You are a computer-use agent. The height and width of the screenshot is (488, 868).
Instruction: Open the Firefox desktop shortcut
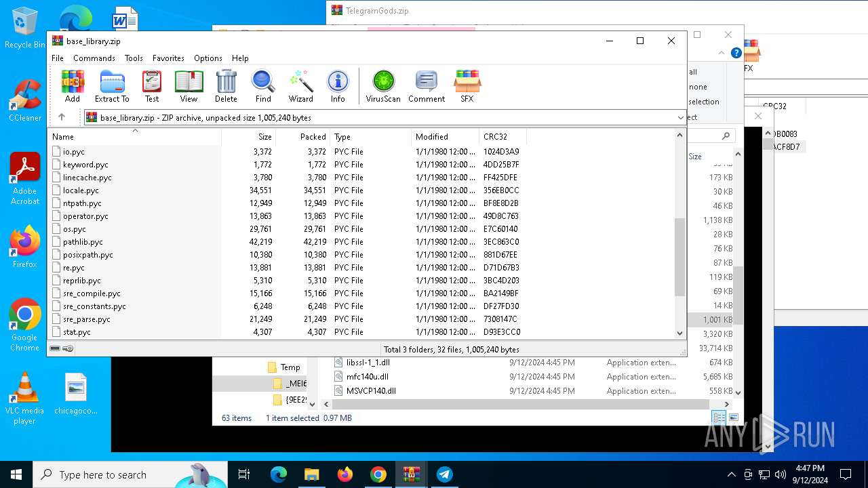(24, 247)
